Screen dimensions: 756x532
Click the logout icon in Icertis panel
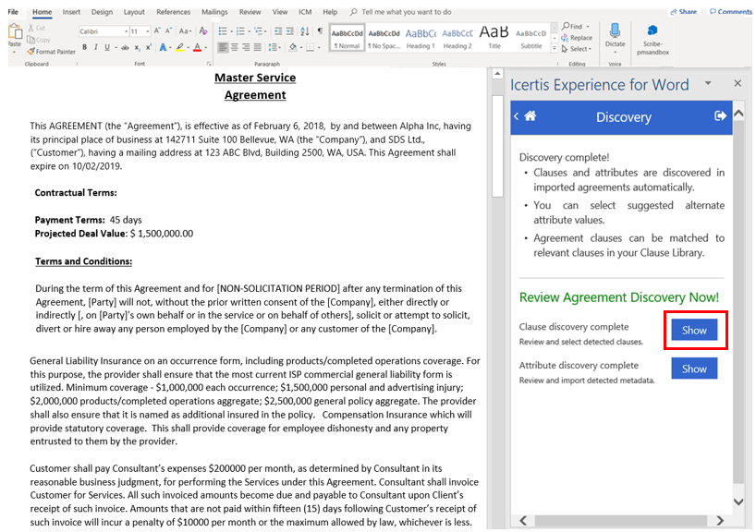tap(721, 116)
